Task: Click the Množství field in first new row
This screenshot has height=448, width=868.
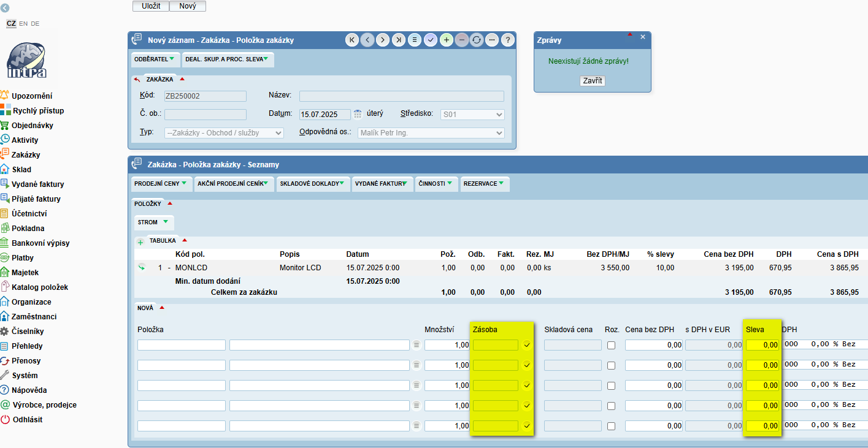Action: point(447,345)
